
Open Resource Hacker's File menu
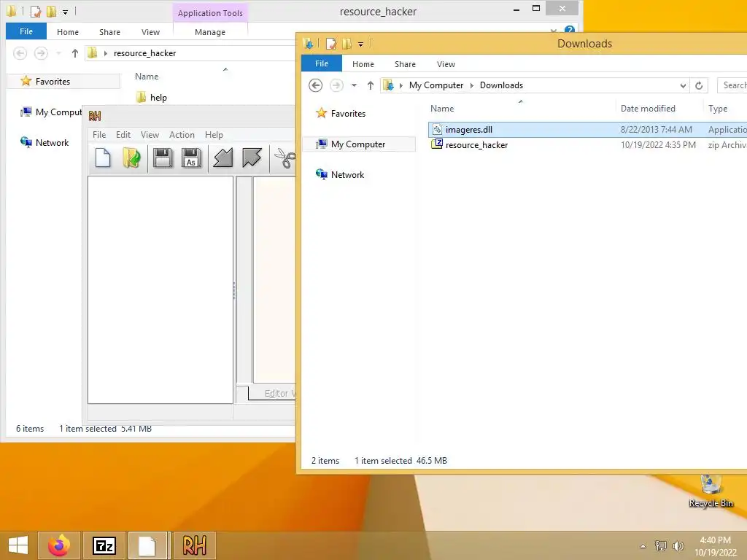click(x=99, y=135)
